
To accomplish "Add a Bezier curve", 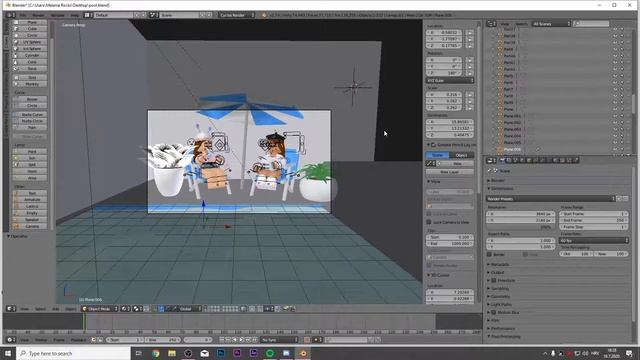I will (30, 99).
